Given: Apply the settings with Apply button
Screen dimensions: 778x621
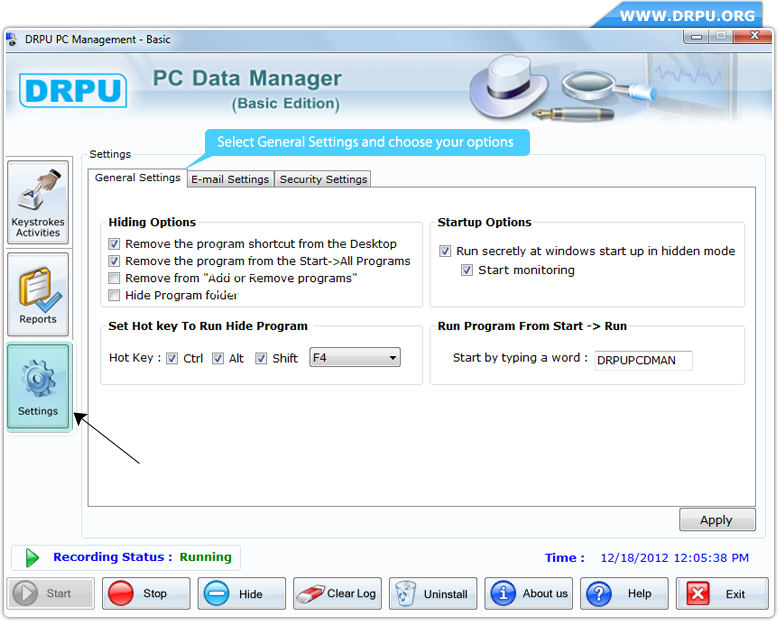Looking at the screenshot, I should tap(717, 520).
